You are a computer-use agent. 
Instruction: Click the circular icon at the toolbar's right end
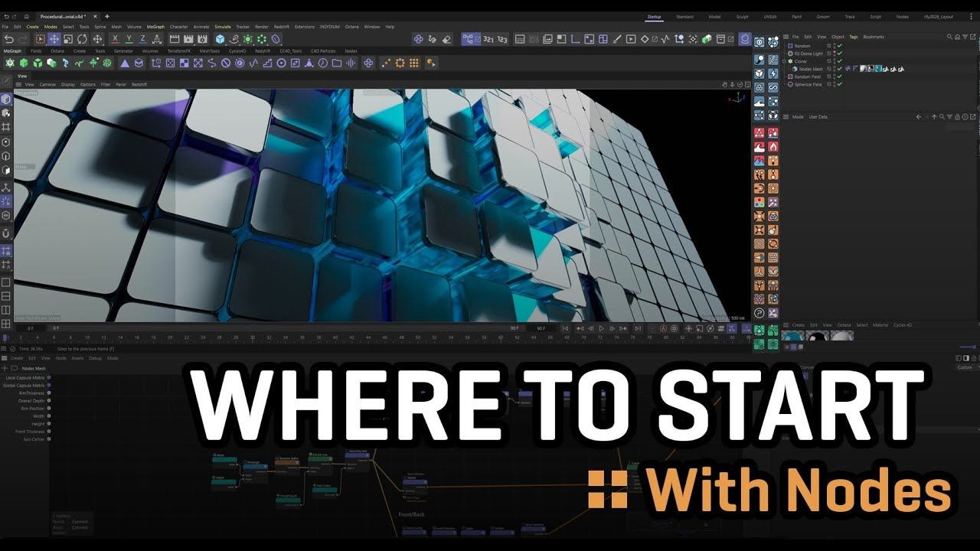745,39
